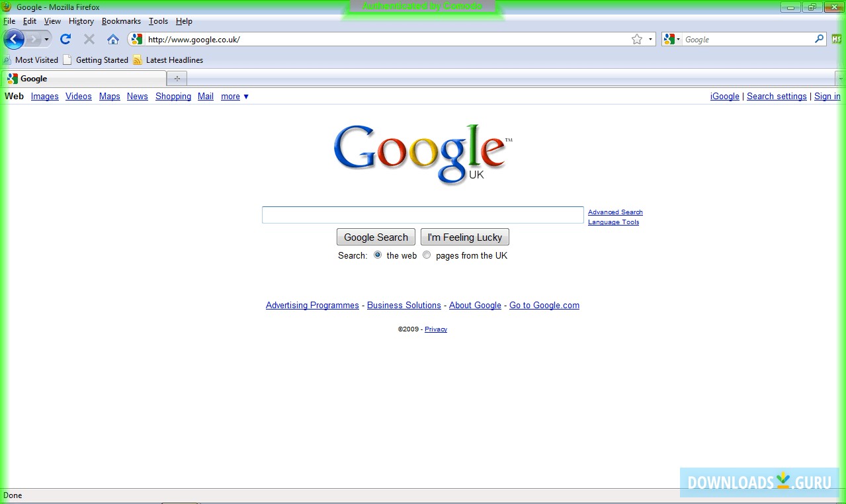This screenshot has height=504, width=846.
Task: Expand the Google "more" menu
Action: (235, 97)
